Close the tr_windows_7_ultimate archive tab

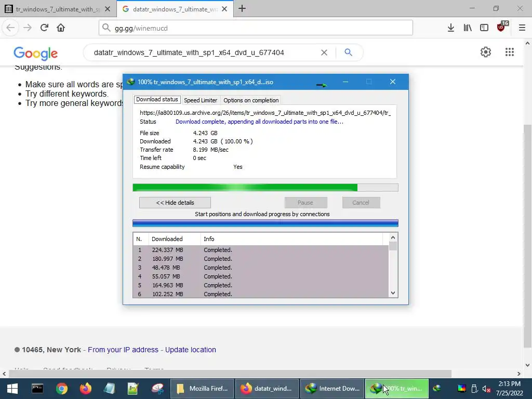pyautogui.click(x=108, y=9)
